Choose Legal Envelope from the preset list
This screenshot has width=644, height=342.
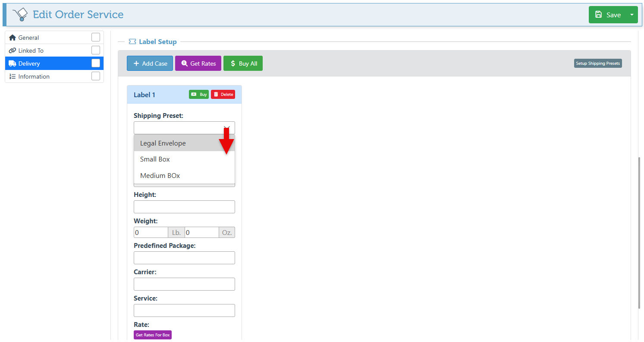pos(163,143)
